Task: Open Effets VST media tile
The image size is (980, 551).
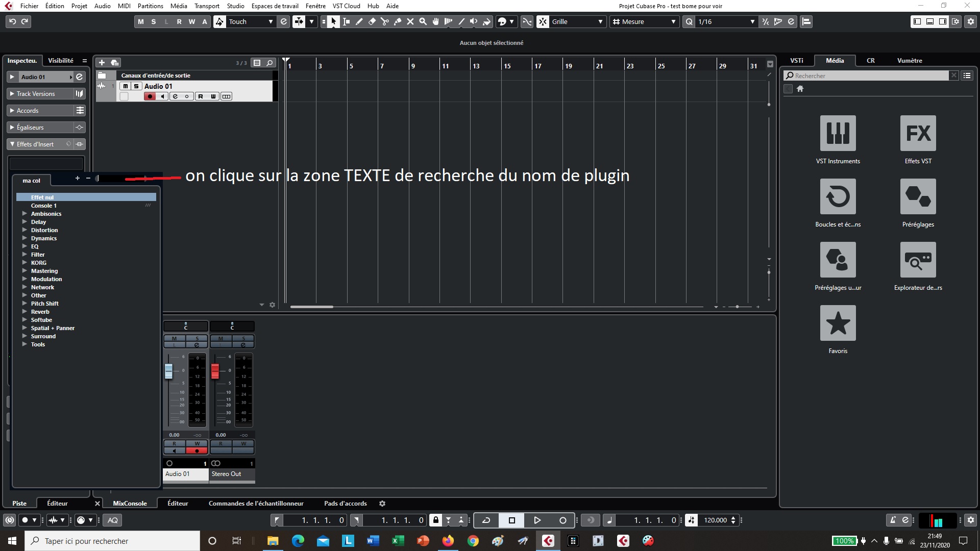Action: click(918, 133)
